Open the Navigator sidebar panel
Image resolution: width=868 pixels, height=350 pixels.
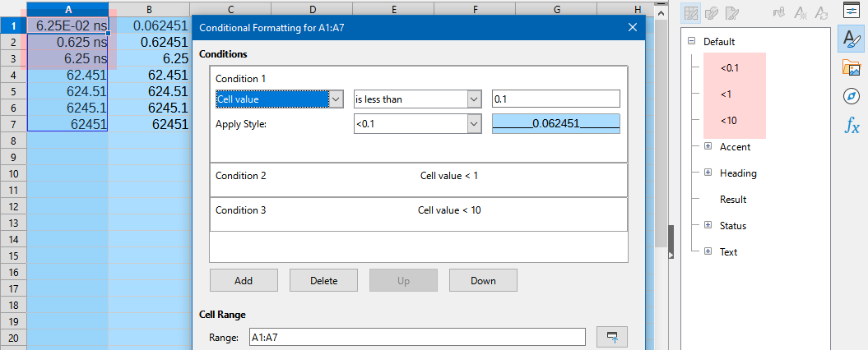point(851,96)
